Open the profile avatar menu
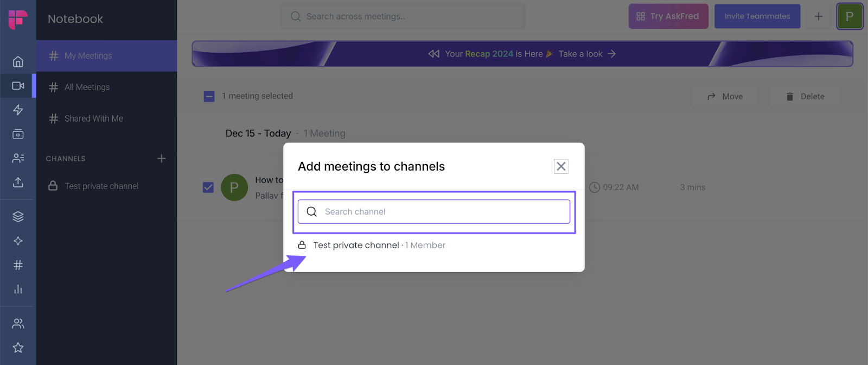868x365 pixels. 849,16
